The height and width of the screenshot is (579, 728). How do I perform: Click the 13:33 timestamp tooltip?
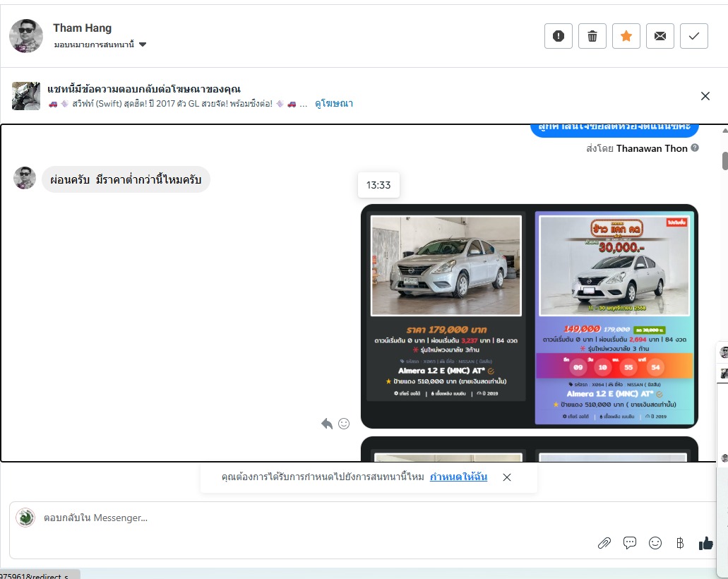click(x=378, y=185)
